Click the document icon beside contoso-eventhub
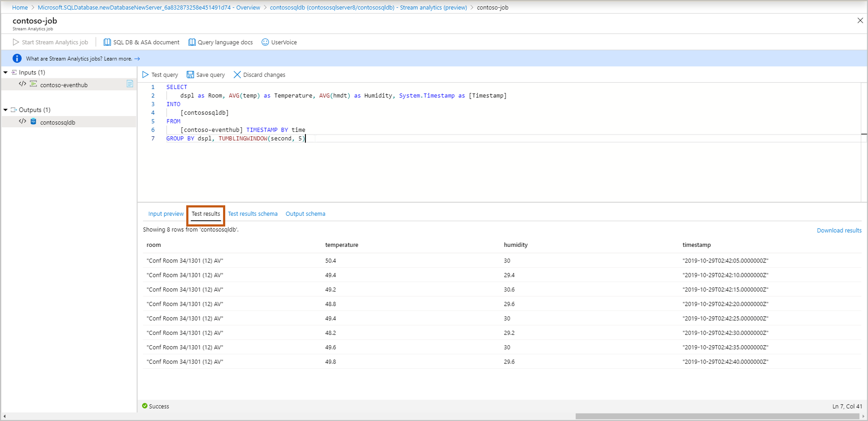868x421 pixels. coord(130,84)
